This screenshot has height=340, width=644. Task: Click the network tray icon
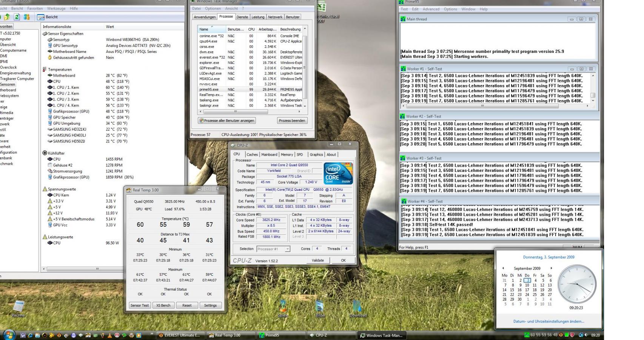580,335
